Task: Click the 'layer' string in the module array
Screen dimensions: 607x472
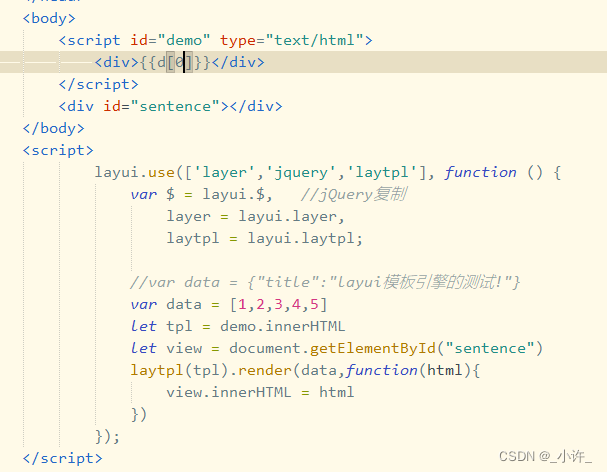Action: click(x=225, y=173)
